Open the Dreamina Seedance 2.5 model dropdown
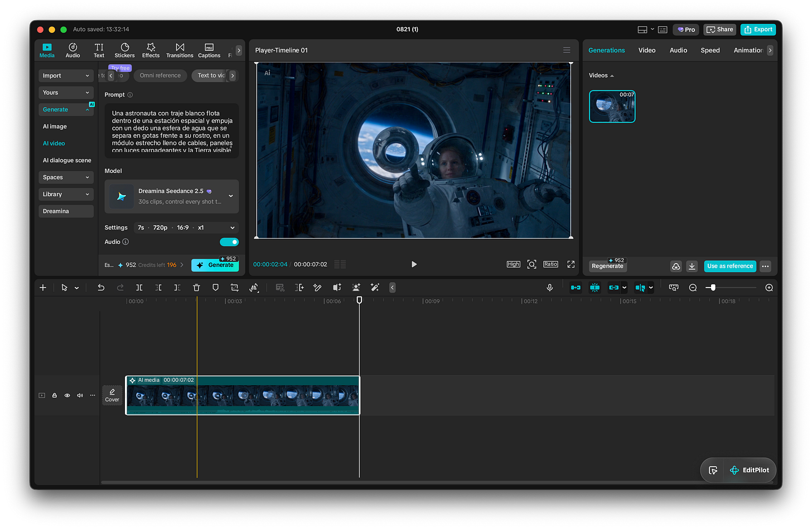The width and height of the screenshot is (812, 529). [x=172, y=196]
